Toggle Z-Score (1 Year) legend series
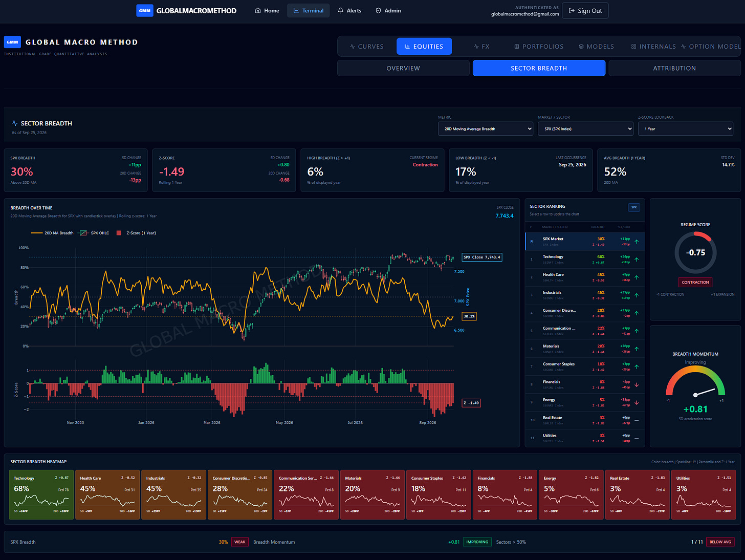The image size is (745, 560). point(136,233)
